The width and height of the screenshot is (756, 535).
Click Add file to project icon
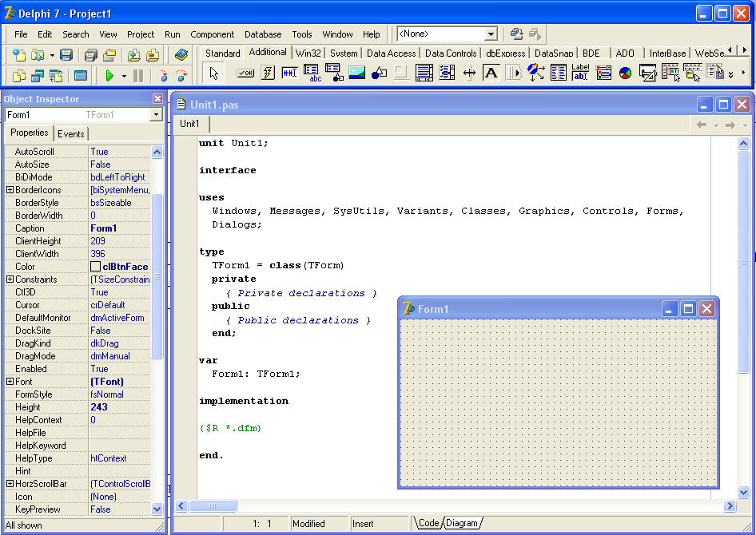134,55
